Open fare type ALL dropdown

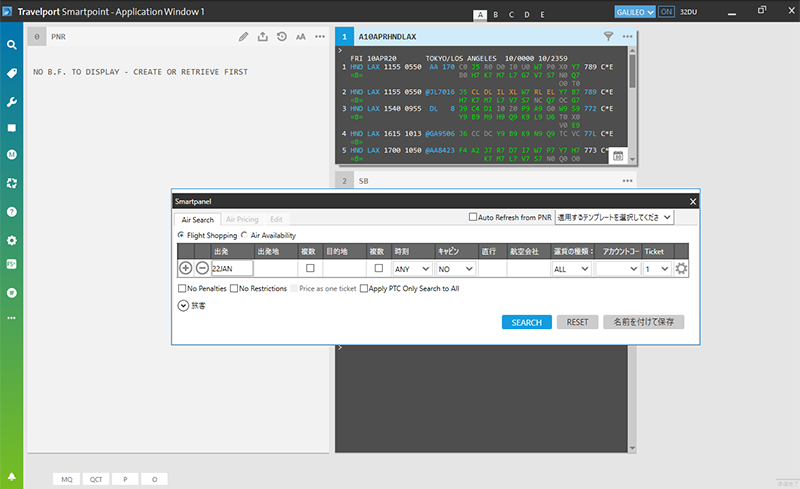[571, 268]
